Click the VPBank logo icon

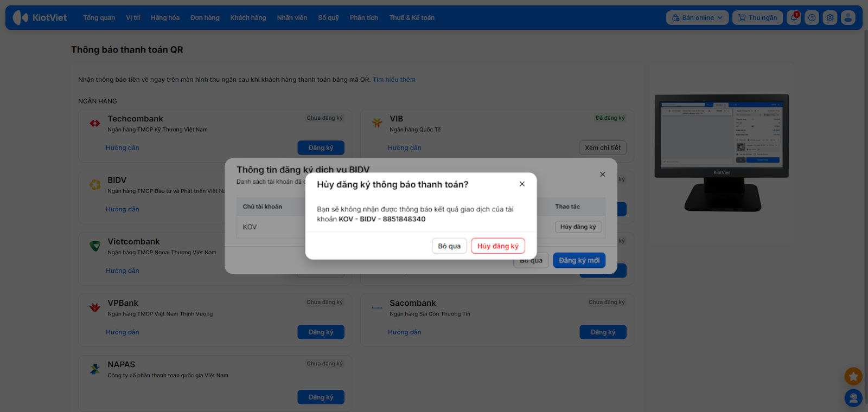pos(95,308)
